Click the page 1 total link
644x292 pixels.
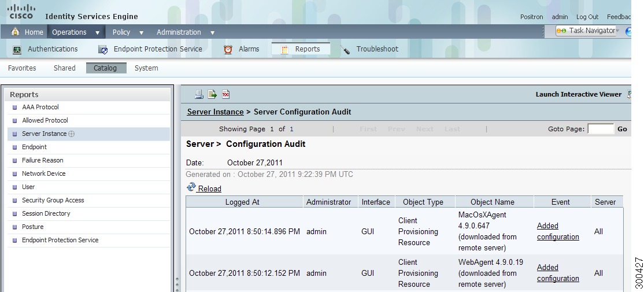coord(291,129)
